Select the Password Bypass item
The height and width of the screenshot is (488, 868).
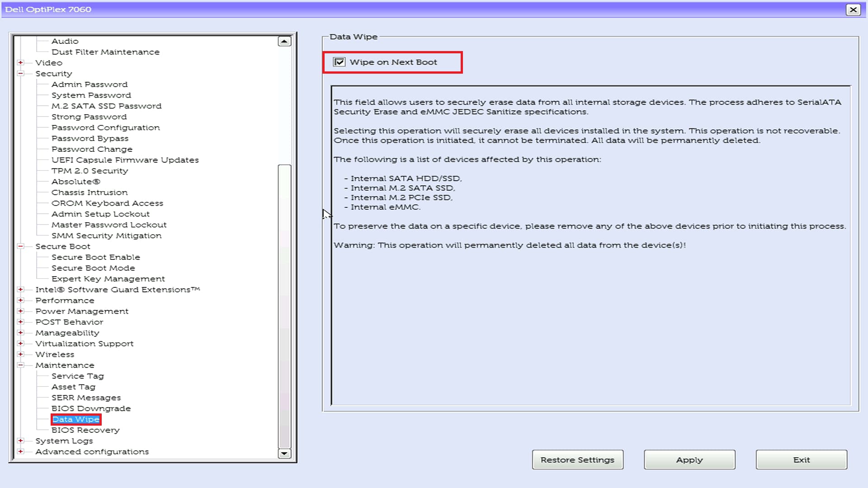click(90, 139)
